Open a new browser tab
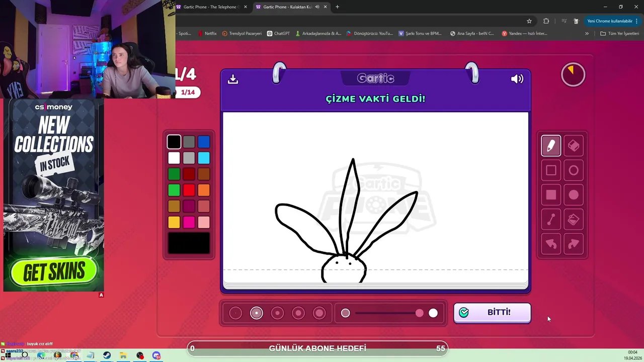The height and width of the screenshot is (362, 644). pos(337,7)
